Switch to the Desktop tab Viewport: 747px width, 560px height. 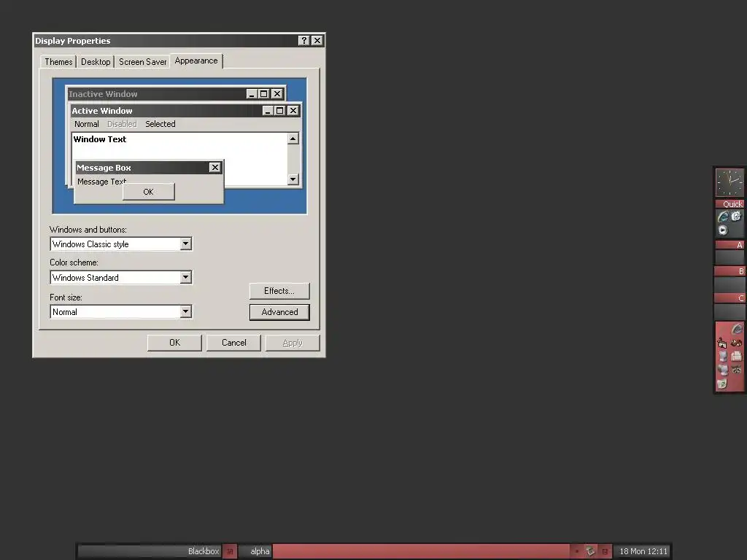pos(96,62)
